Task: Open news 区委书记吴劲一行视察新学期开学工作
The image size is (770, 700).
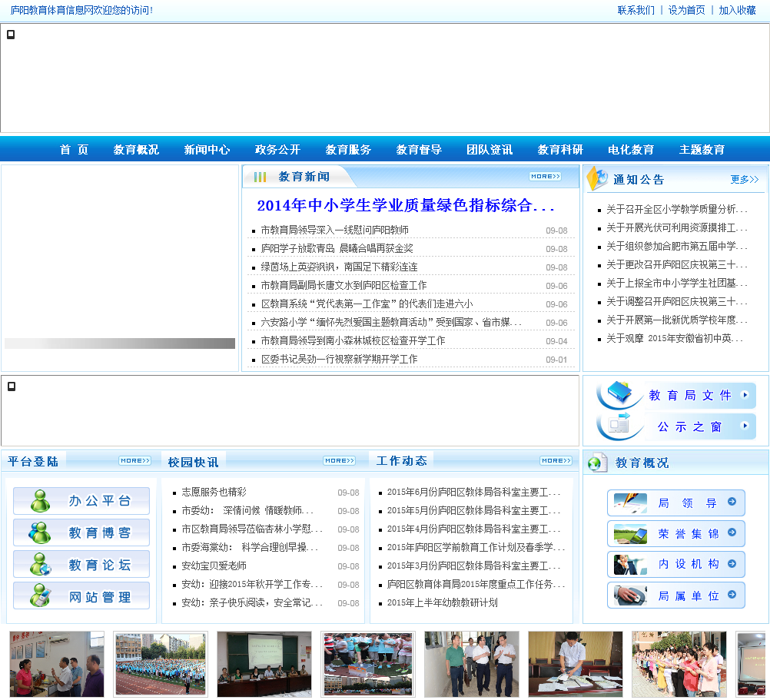Action: coord(340,359)
